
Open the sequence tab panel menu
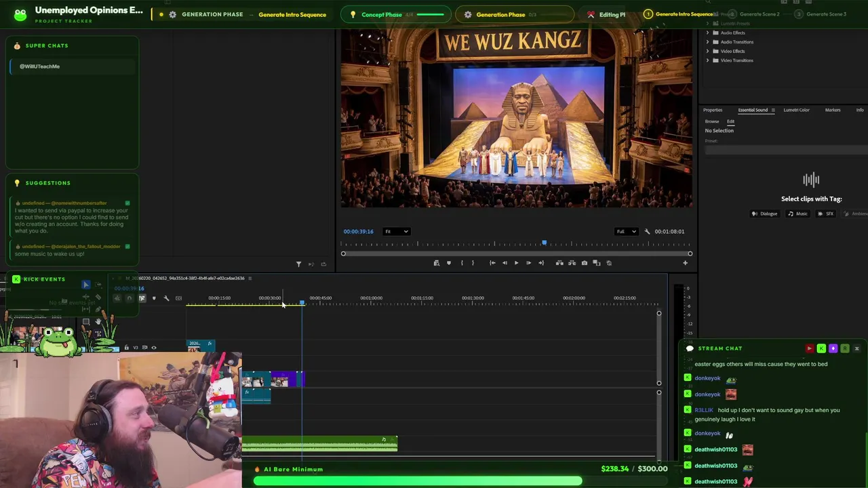pyautogui.click(x=250, y=278)
